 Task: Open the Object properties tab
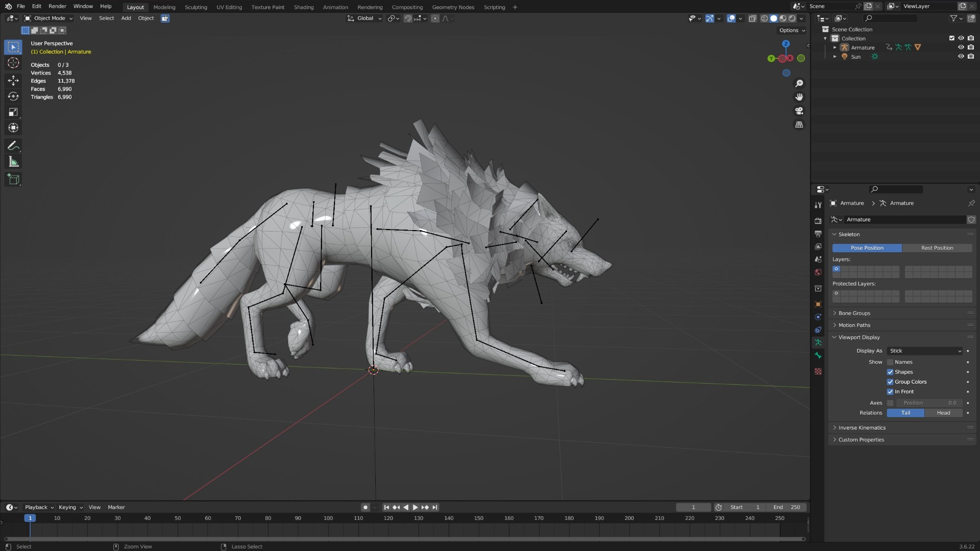click(818, 304)
